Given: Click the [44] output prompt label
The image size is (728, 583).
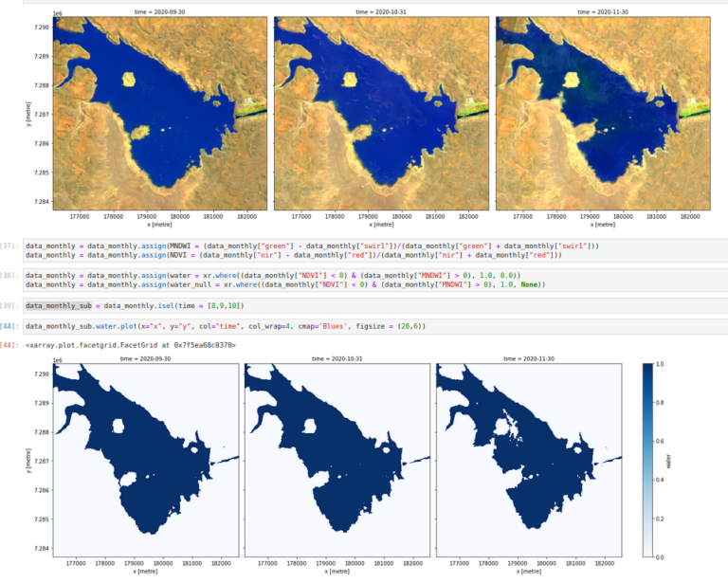Looking at the screenshot, I should click(9, 345).
